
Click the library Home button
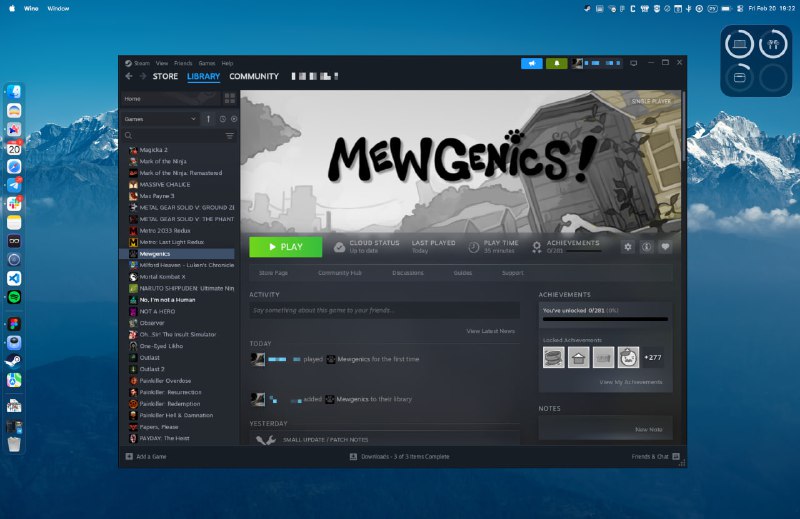[170, 98]
